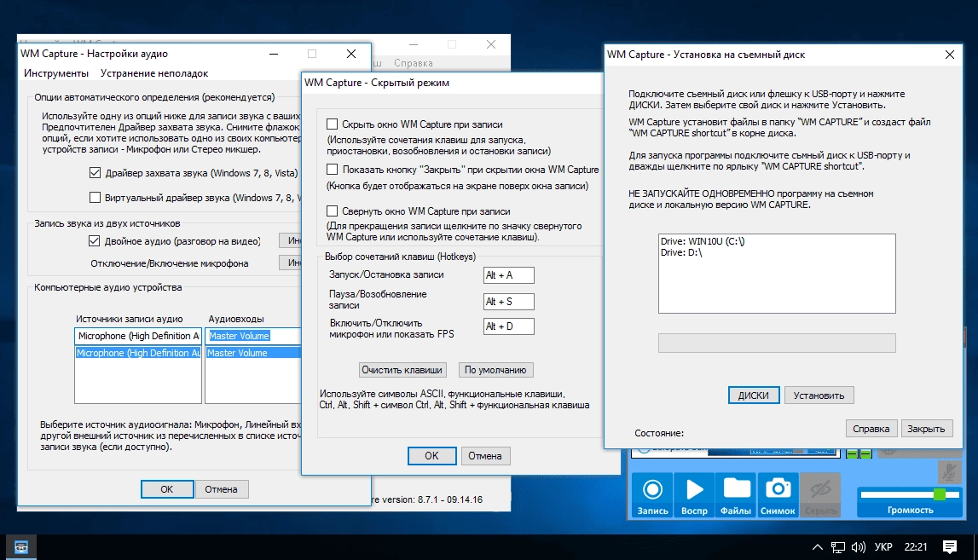Enable Показать кнопку "Закрыть" checkbox

click(333, 169)
